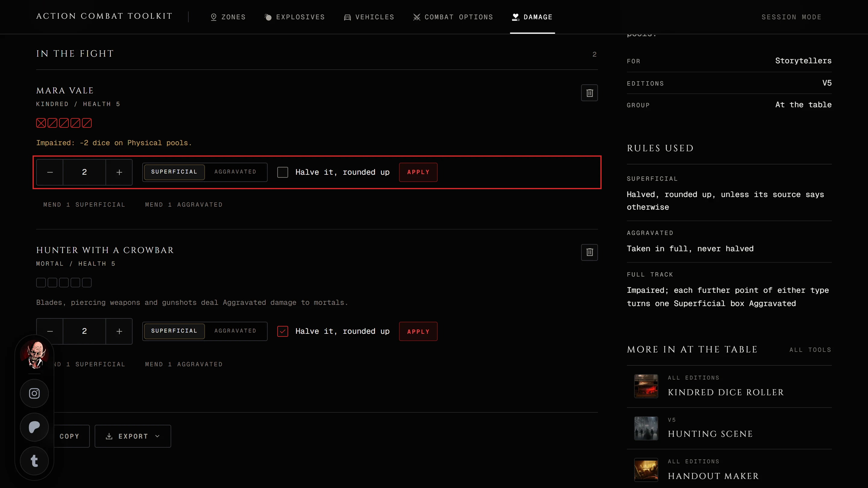This screenshot has width=868, height=488.
Task: Click the Hunter's damage value field
Action: pos(84,331)
